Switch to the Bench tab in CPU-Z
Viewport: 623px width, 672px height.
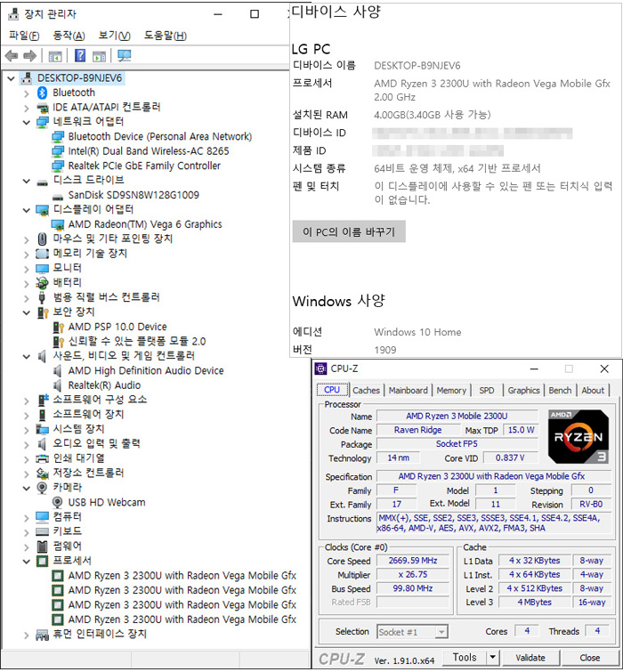(x=560, y=391)
